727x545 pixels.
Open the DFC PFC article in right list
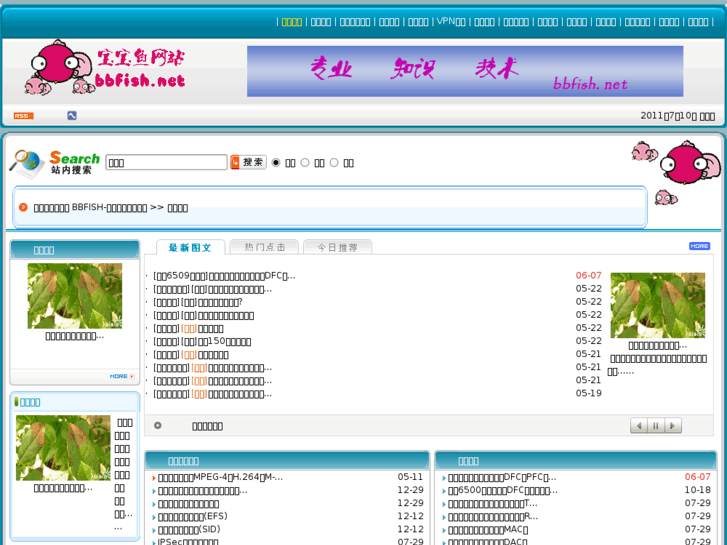point(502,477)
